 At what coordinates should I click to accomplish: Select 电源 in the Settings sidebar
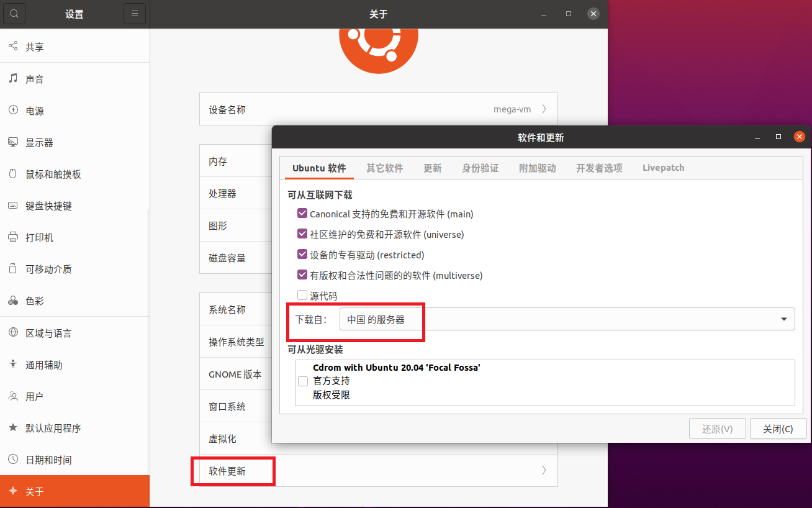[x=74, y=111]
